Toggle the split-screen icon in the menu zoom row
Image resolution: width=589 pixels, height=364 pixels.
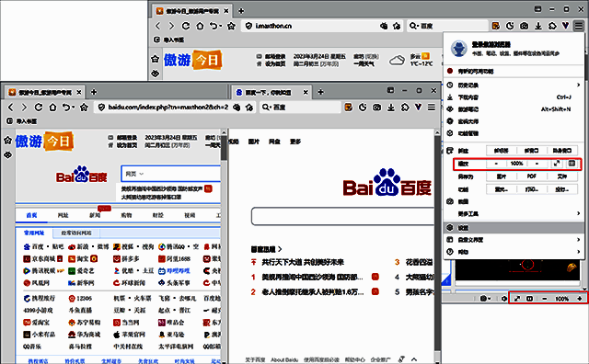(572, 164)
